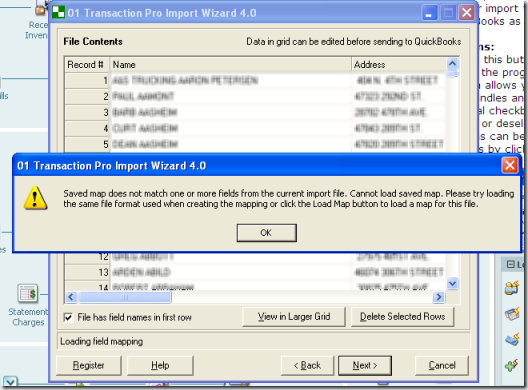
Task: Click the wizard title bar app icon
Action: point(58,12)
